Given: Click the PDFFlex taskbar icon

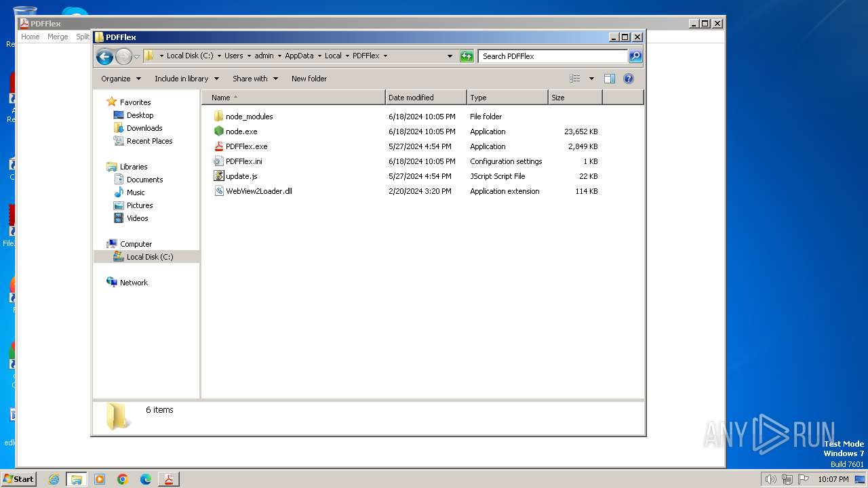Looking at the screenshot, I should tap(168, 479).
